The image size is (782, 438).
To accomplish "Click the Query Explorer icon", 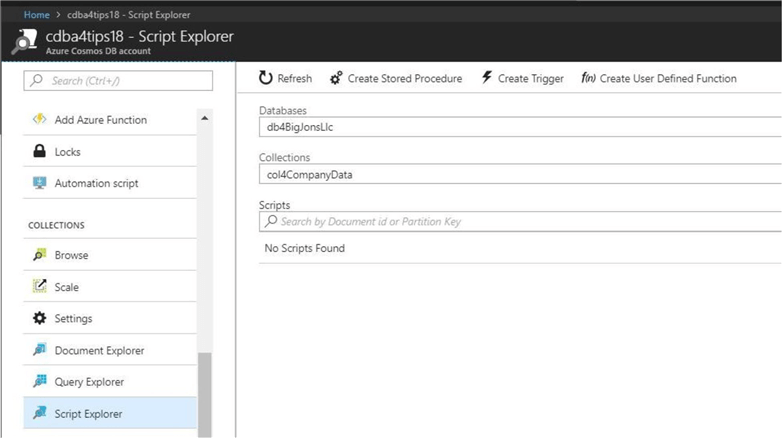I will 39,382.
